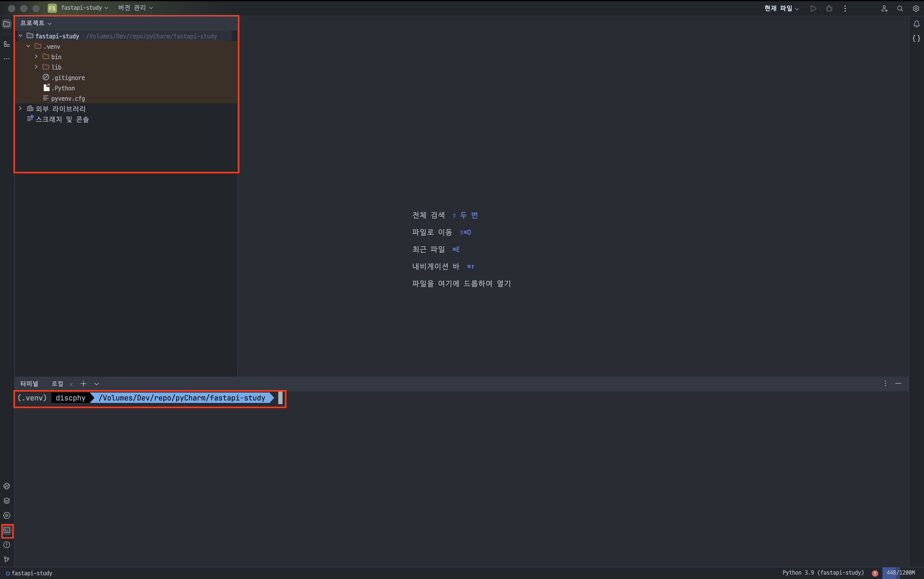Open fastapi-study project dropdown
The width and height of the screenshot is (924, 579).
(x=85, y=8)
